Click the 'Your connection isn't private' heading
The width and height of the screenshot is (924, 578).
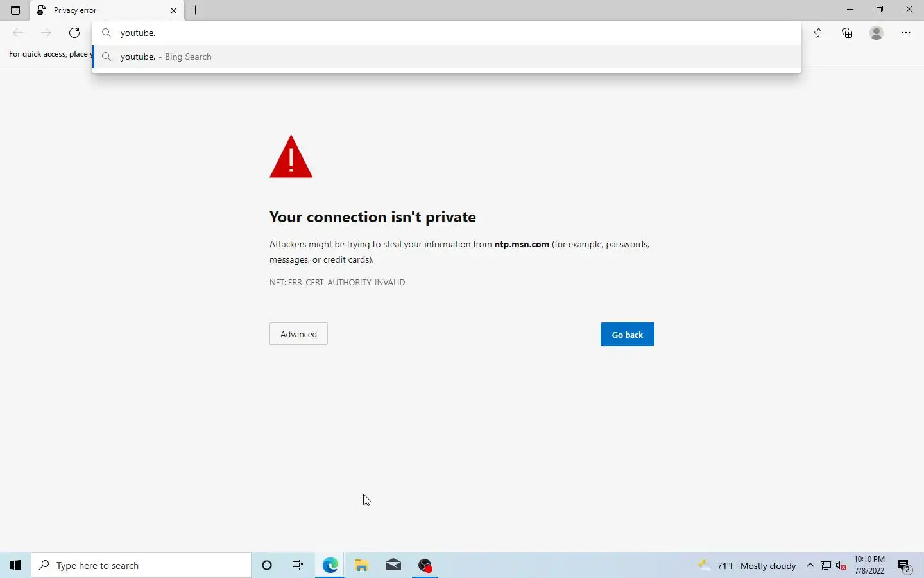(373, 217)
